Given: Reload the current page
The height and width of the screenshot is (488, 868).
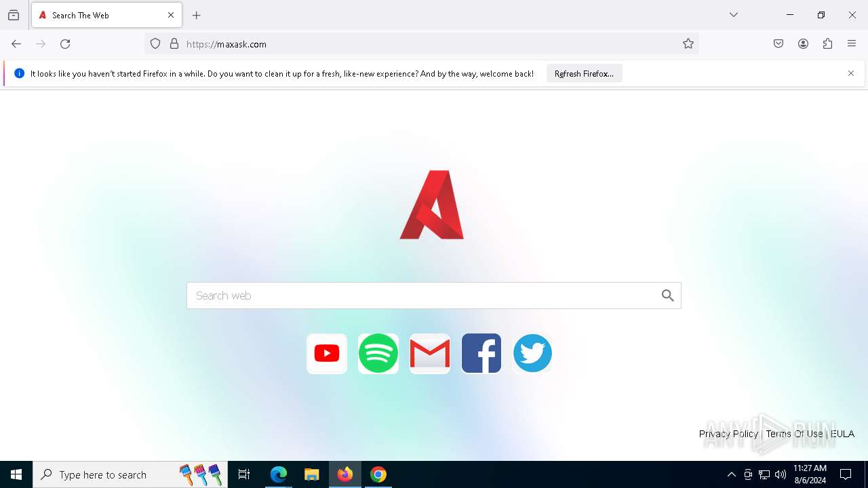Looking at the screenshot, I should pyautogui.click(x=65, y=44).
